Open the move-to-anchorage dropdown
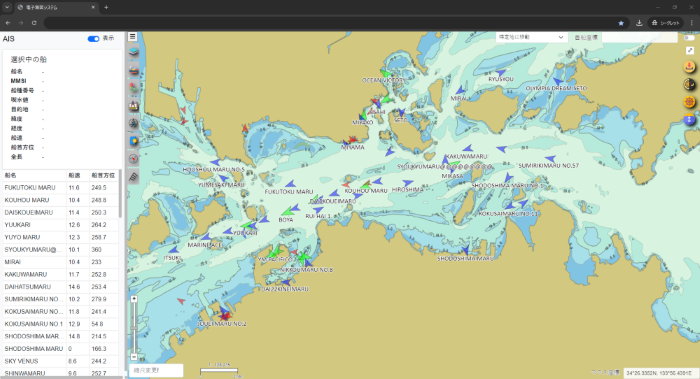The height and width of the screenshot is (379, 700). click(531, 37)
